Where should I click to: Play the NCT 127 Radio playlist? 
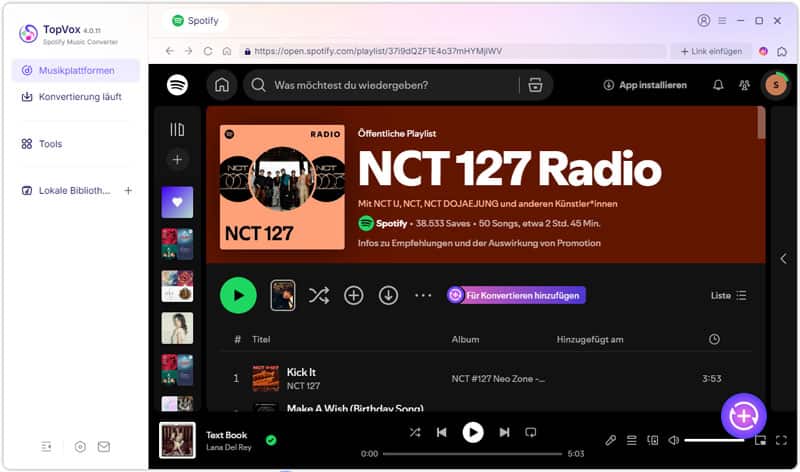(238, 295)
